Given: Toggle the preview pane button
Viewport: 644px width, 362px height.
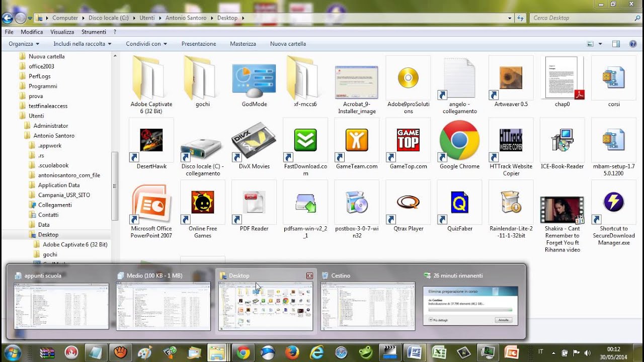Looking at the screenshot, I should [616, 44].
